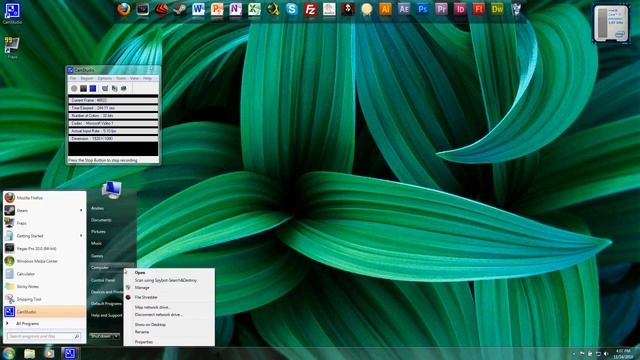Click the blue Stop button in CamStudio

point(93,88)
